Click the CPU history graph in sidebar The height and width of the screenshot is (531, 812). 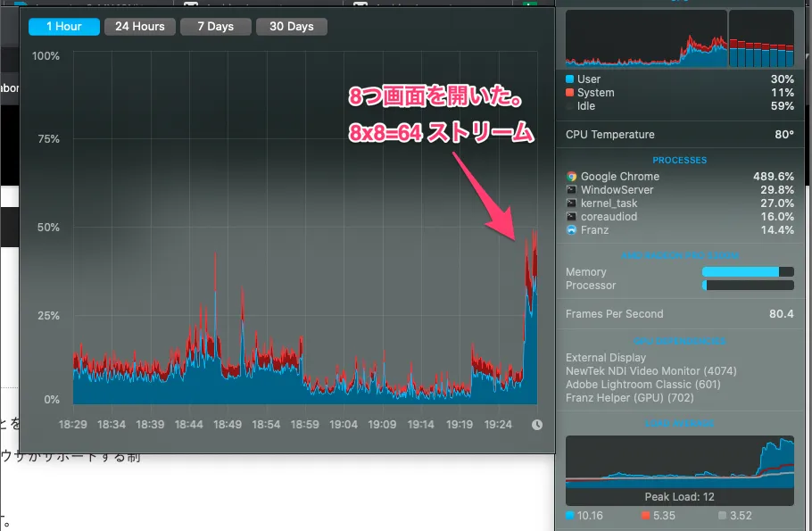pyautogui.click(x=646, y=38)
